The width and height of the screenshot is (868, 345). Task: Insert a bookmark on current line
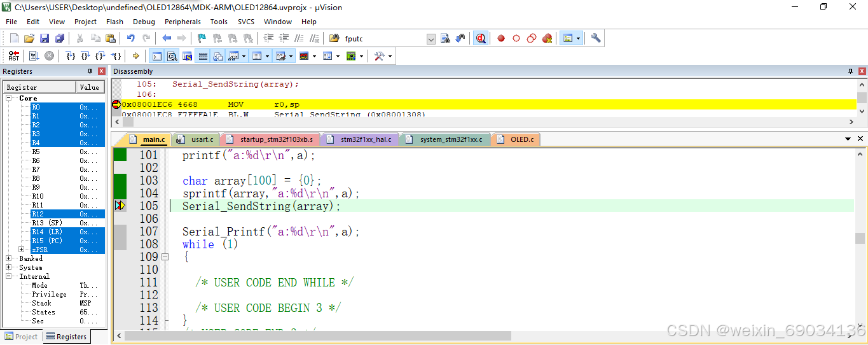tap(202, 38)
